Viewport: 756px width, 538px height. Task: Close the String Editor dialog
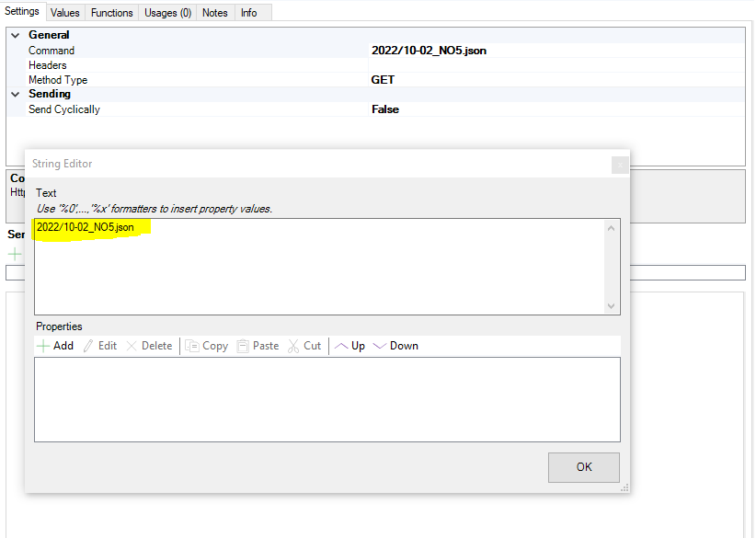coord(620,165)
